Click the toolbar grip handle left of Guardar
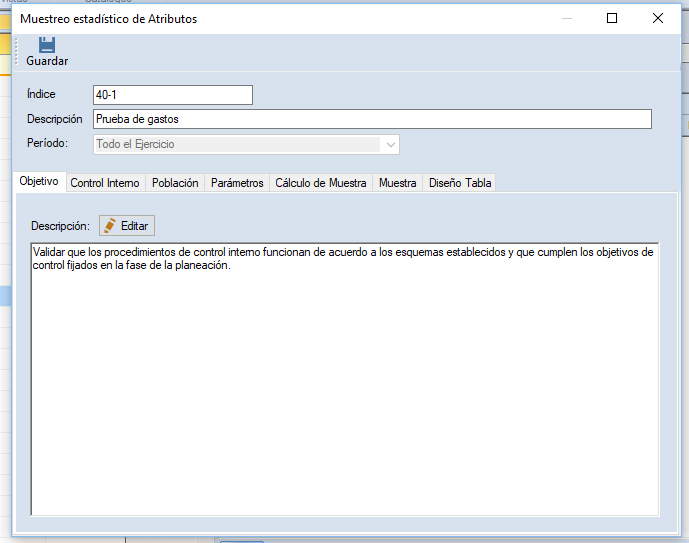 pyautogui.click(x=17, y=52)
